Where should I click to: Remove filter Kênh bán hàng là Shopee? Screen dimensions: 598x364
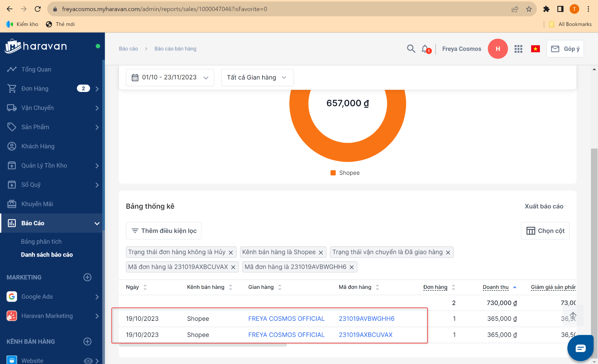click(x=321, y=252)
